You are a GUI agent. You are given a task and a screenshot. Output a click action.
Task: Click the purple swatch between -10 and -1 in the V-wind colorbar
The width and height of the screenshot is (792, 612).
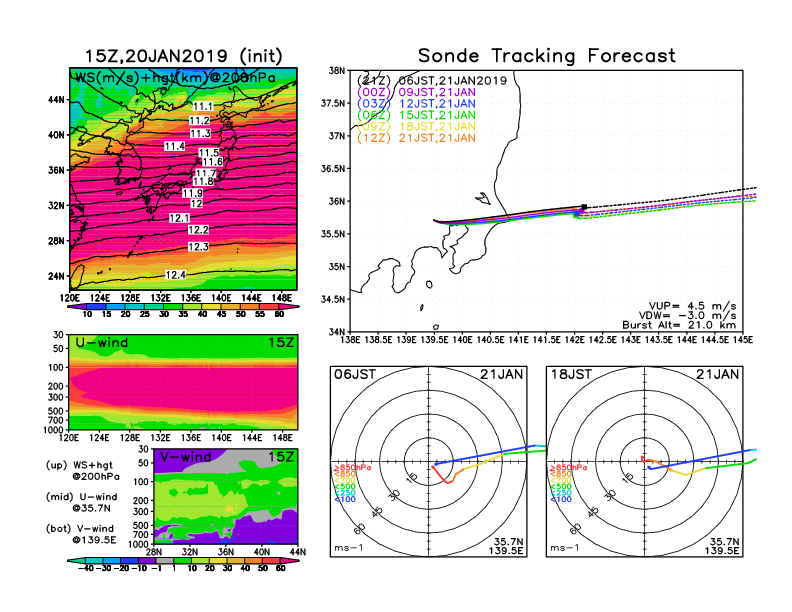147,560
